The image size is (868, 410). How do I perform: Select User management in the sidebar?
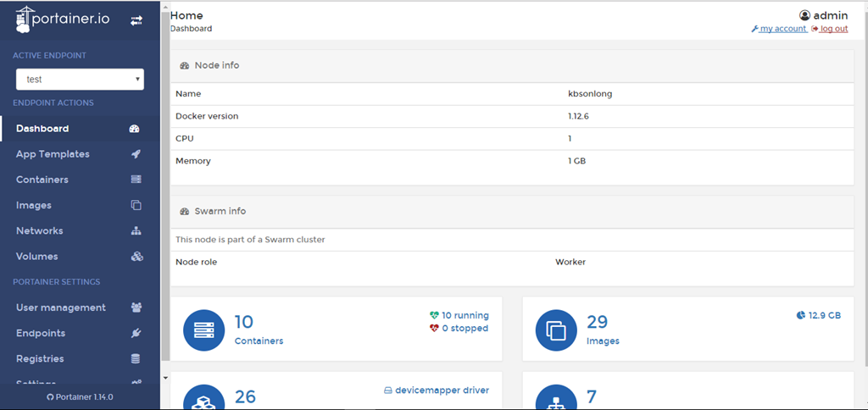coord(61,307)
